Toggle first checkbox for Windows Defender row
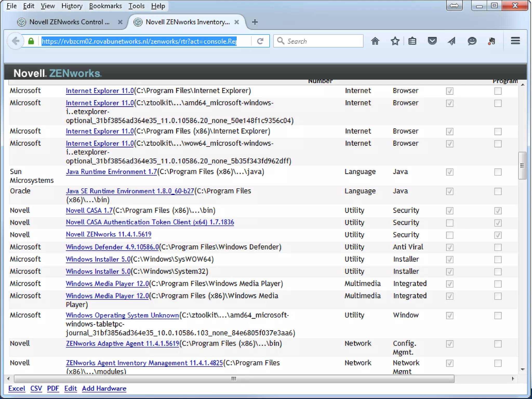 pyautogui.click(x=450, y=247)
